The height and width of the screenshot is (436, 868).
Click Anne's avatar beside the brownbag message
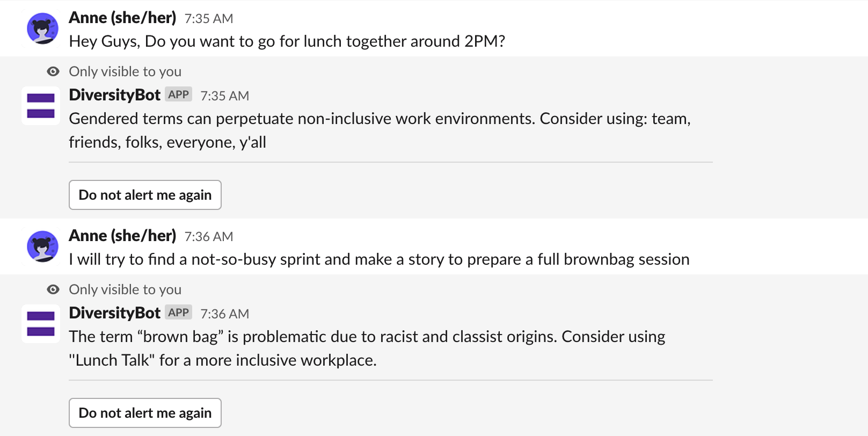pos(42,246)
